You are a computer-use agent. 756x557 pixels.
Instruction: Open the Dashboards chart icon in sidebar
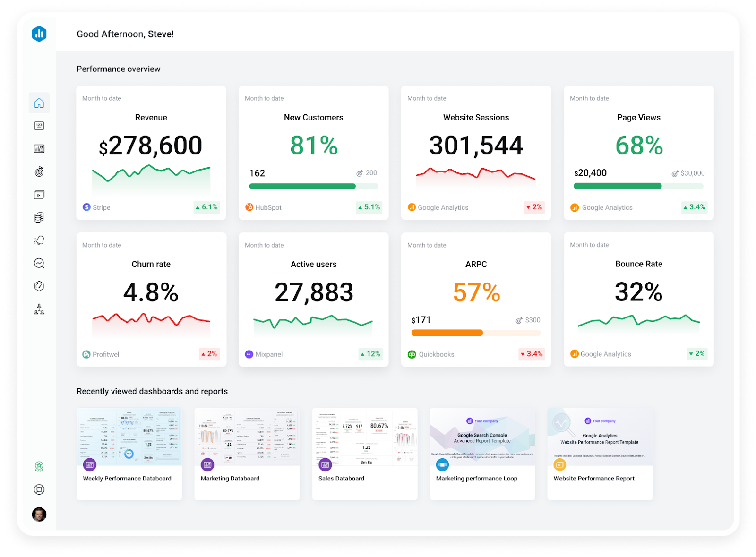tap(39, 148)
